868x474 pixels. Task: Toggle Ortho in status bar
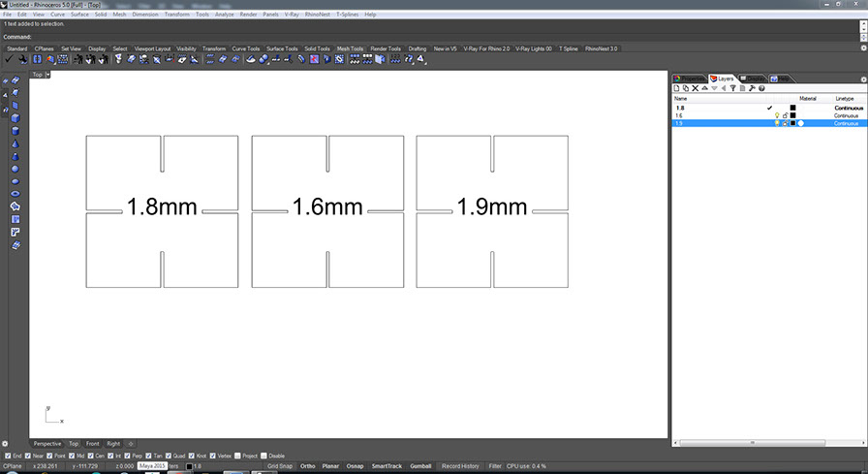point(308,466)
